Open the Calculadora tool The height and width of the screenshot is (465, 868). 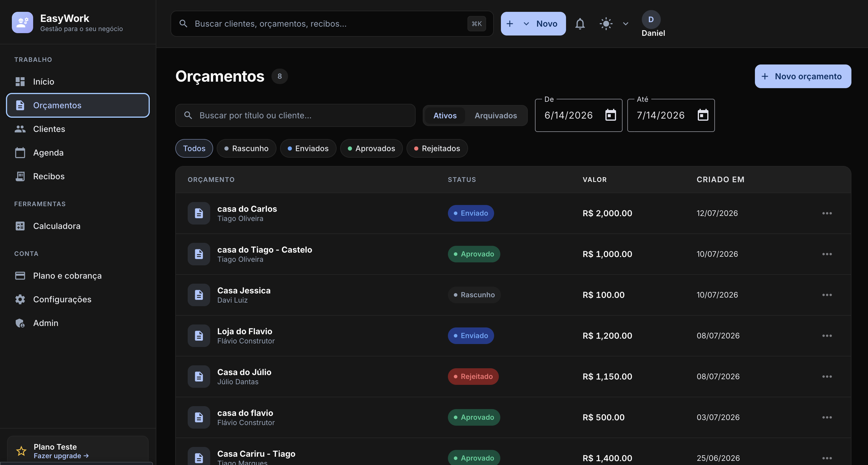[x=78, y=226]
